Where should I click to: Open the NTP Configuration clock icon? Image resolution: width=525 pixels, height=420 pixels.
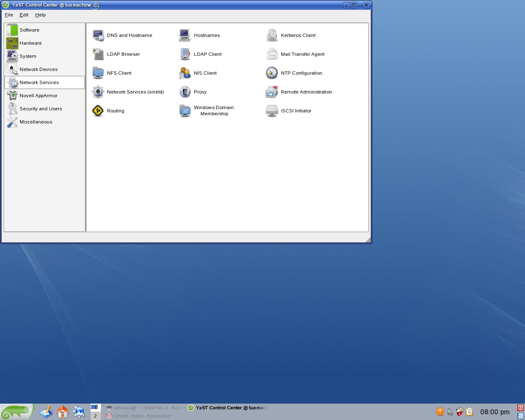(272, 73)
